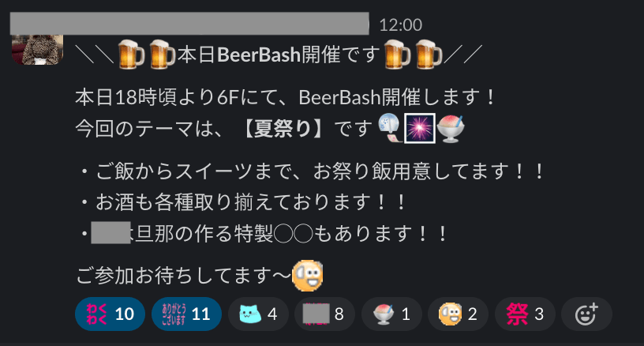Open the add reaction emoji picker
The width and height of the screenshot is (644, 346).
tap(586, 314)
